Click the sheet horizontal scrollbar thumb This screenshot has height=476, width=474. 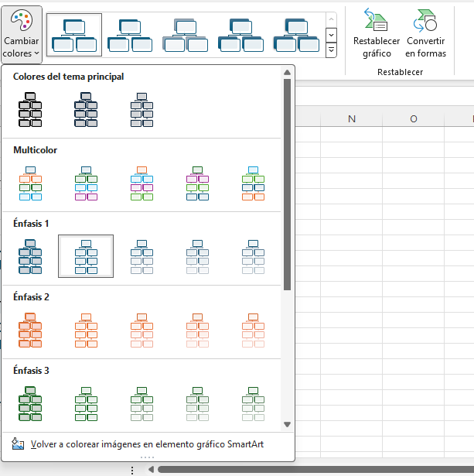click(315, 470)
